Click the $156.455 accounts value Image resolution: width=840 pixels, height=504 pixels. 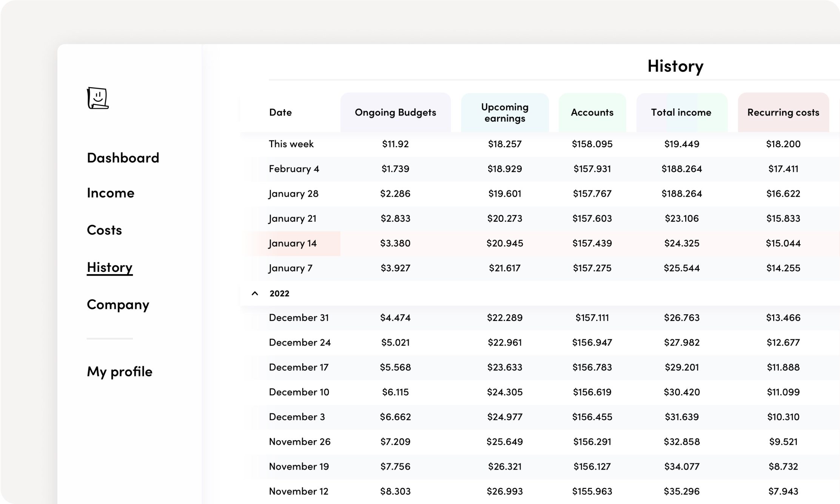pos(592,417)
